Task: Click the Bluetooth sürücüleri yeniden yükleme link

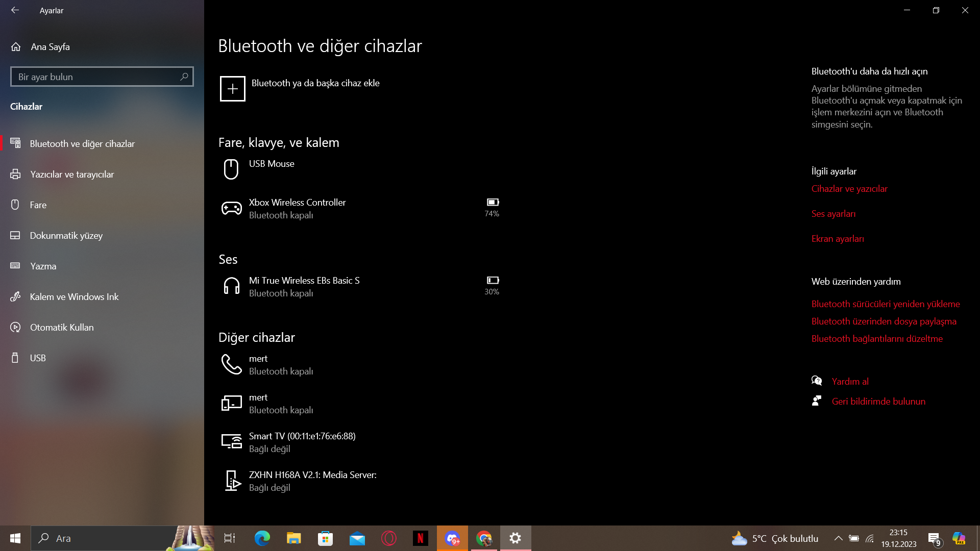Action: tap(886, 304)
